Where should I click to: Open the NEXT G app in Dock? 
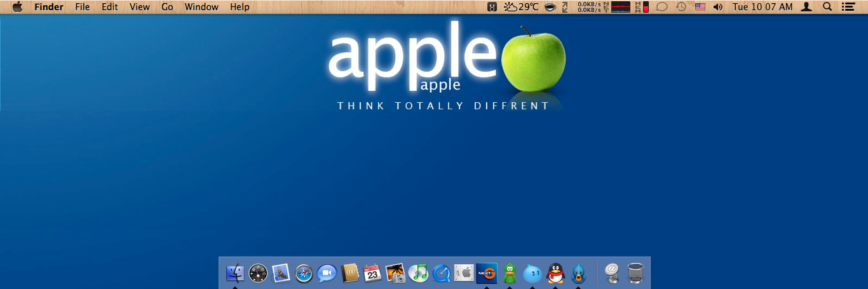click(x=487, y=273)
